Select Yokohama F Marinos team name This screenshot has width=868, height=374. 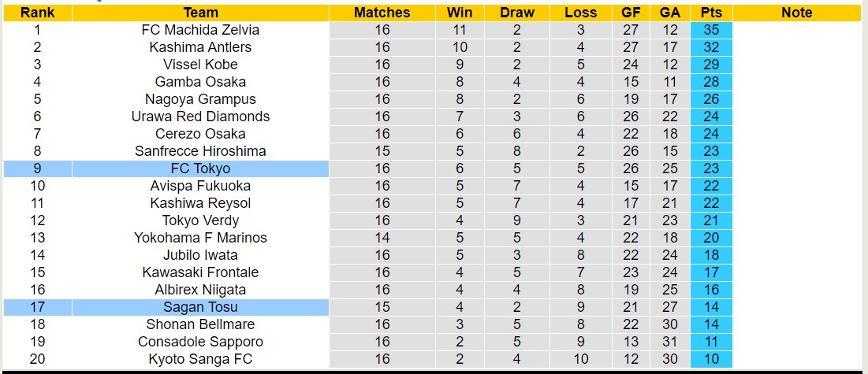[200, 238]
